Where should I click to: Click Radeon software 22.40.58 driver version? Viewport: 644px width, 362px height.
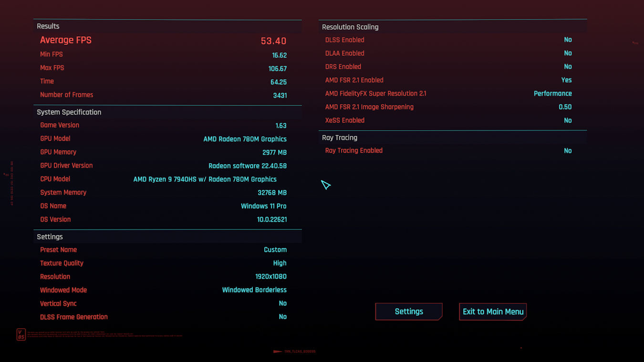tap(248, 166)
